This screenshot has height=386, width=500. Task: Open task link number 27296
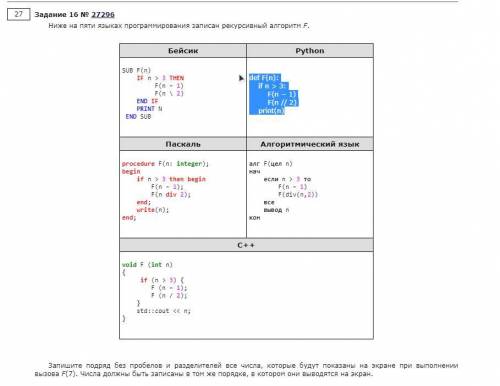[x=103, y=15]
